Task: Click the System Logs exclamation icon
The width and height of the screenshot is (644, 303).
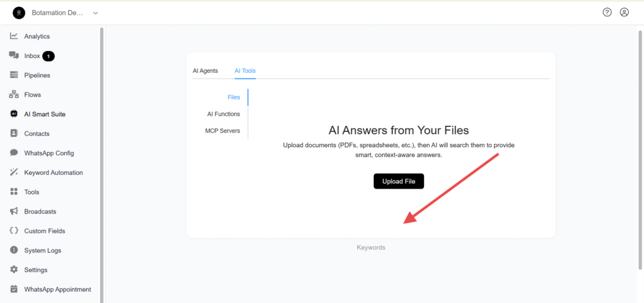Action: 14,250
